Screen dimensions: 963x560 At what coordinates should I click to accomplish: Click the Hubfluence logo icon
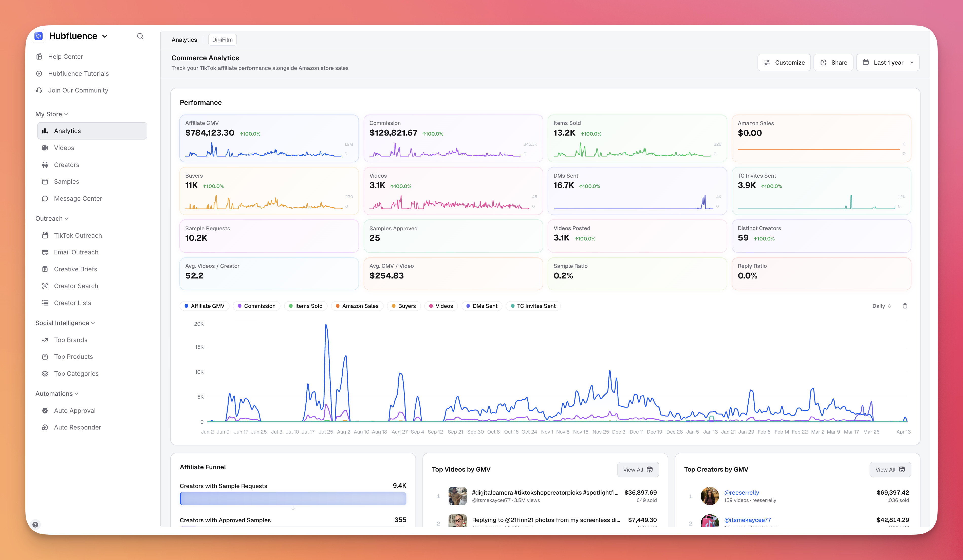(39, 36)
